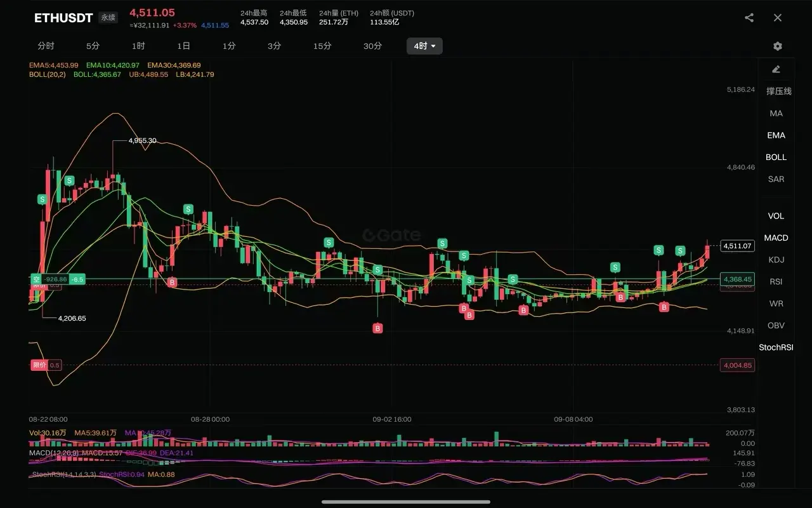Toggle the StochRSI sub-chart
Image resolution: width=812 pixels, height=508 pixels.
776,347
